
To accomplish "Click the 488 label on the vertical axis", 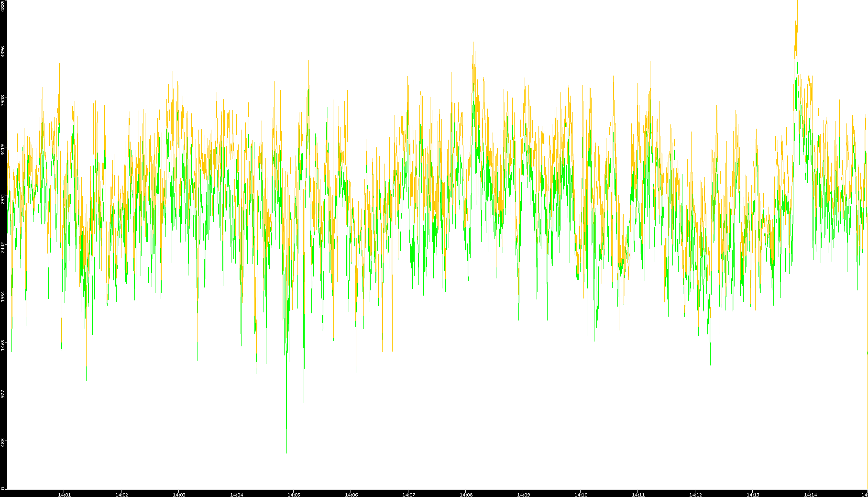I will click(3, 443).
